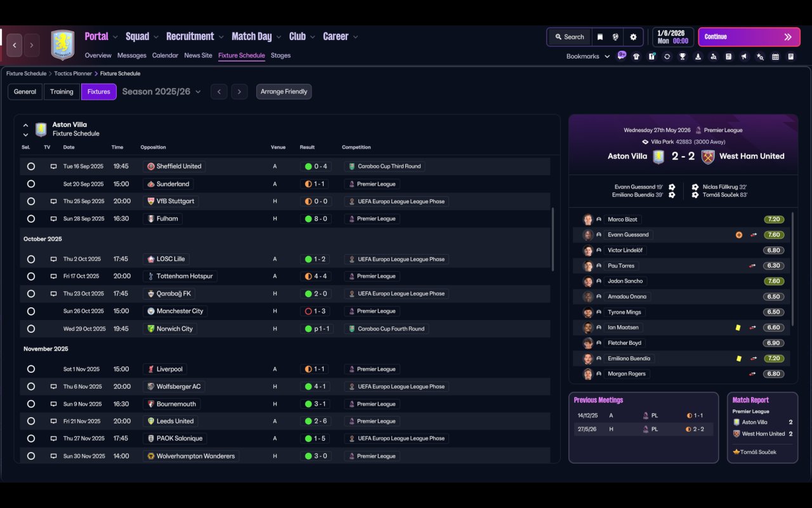Select the Wolverhampton Wanderers fixture radio button
The height and width of the screenshot is (508, 812).
[x=31, y=456]
